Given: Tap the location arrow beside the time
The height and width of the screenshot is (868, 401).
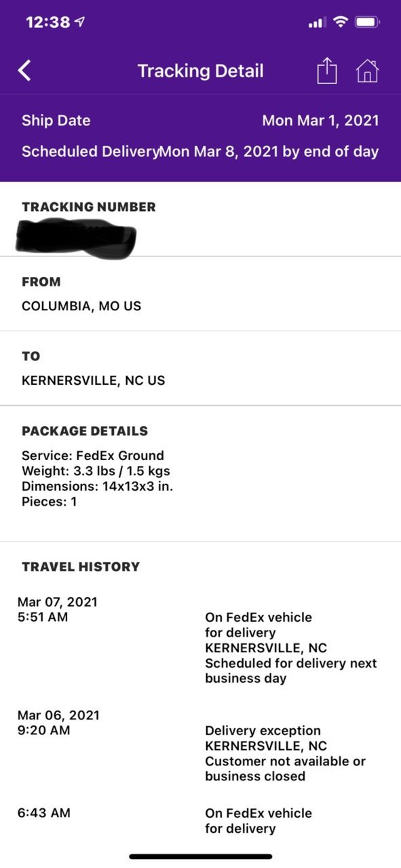Looking at the screenshot, I should (x=80, y=22).
